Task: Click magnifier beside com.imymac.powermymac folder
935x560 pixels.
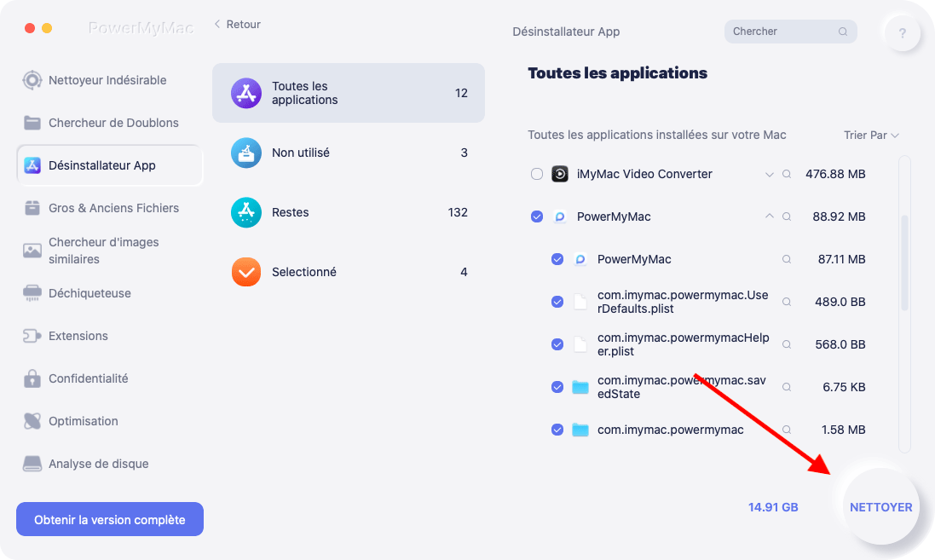Action: [787, 430]
